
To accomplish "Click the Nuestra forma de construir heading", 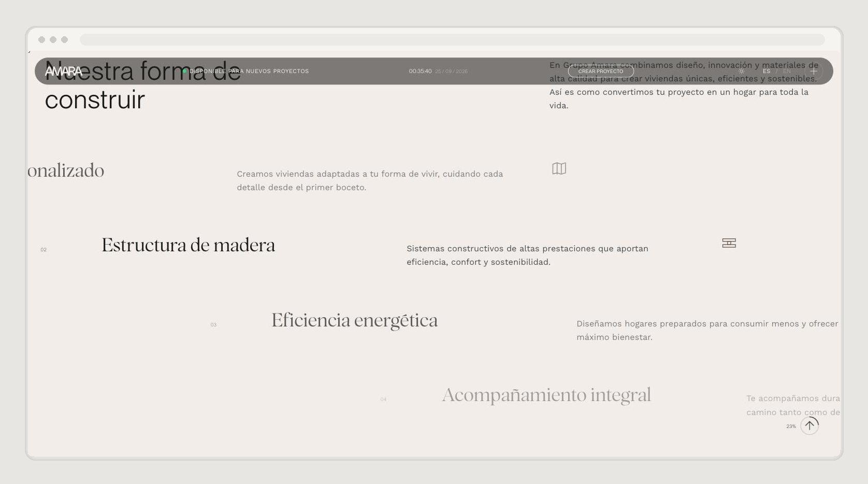I will point(143,85).
